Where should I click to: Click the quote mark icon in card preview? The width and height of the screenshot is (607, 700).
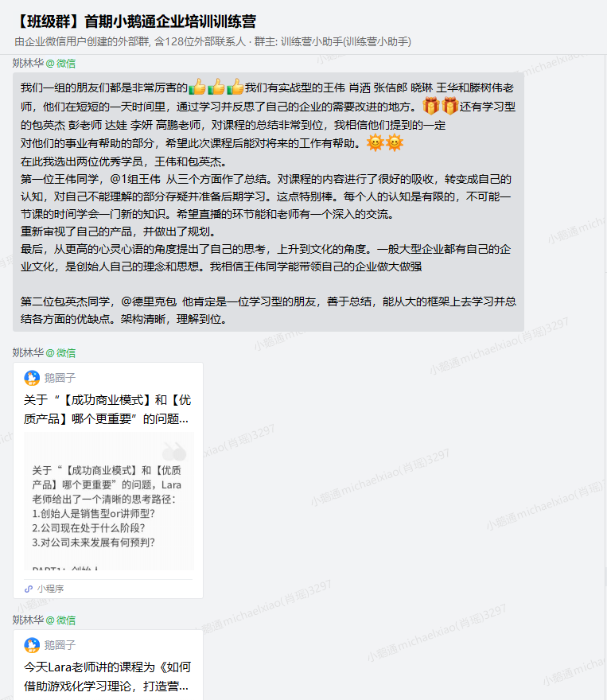(174, 451)
